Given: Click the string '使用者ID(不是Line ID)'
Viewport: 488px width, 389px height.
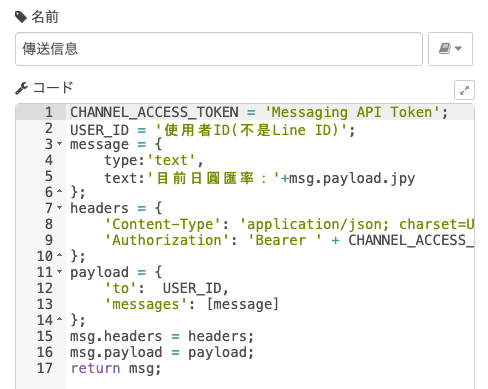Looking at the screenshot, I should [252, 130].
